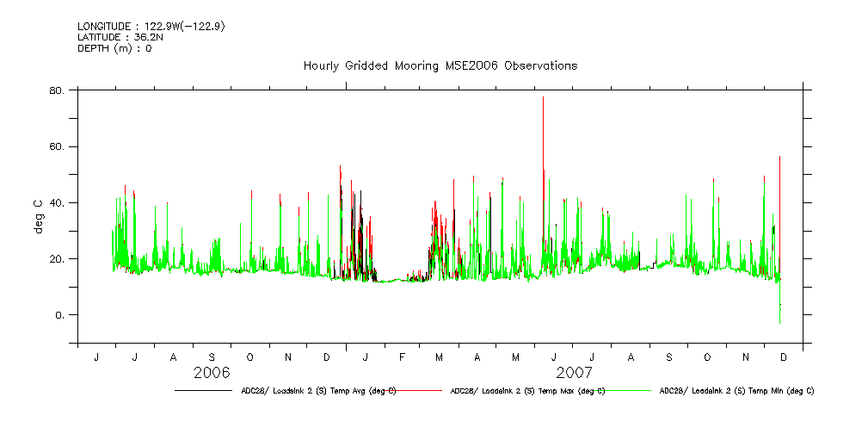Select the LONGITUDE 122.9W header text
This screenshot has width=868, height=434.
click(151, 27)
